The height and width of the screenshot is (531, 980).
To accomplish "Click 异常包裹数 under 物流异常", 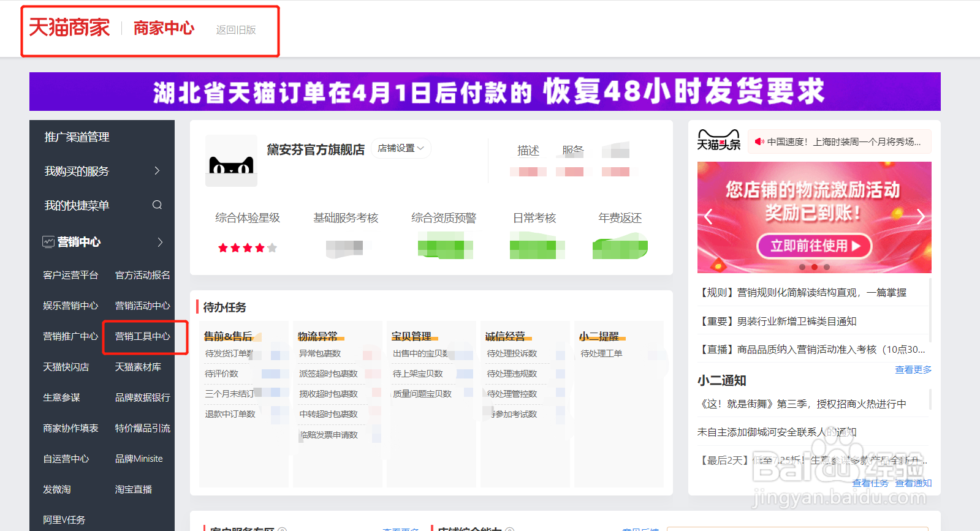I will pos(320,353).
